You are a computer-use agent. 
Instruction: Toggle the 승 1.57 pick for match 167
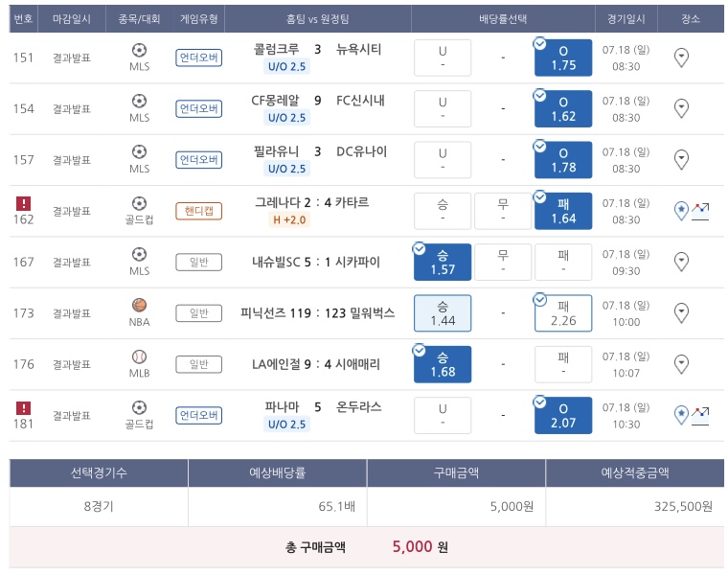443,263
